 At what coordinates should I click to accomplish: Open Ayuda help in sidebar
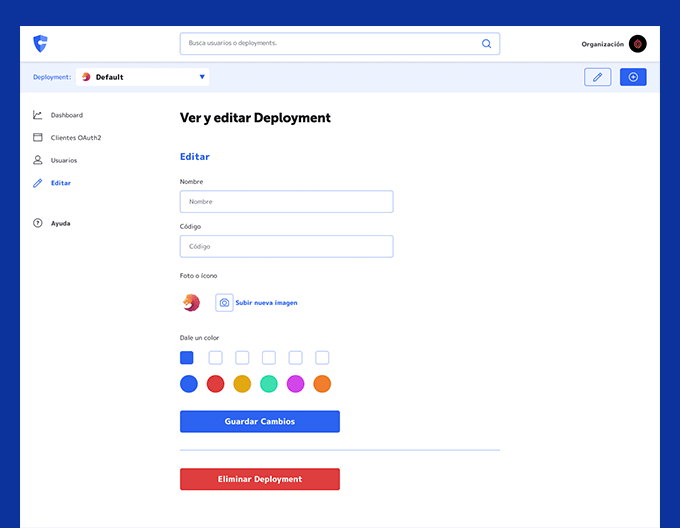(x=60, y=223)
